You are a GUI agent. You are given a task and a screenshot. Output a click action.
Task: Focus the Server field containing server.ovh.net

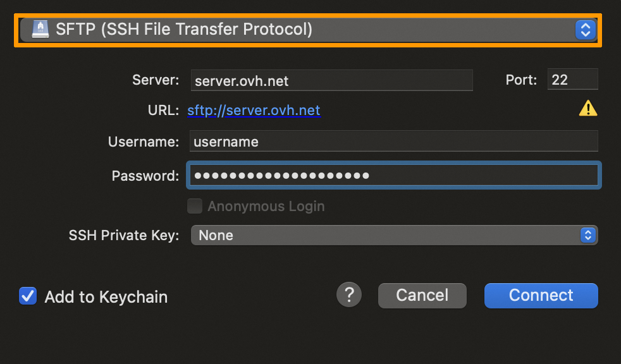point(331,80)
